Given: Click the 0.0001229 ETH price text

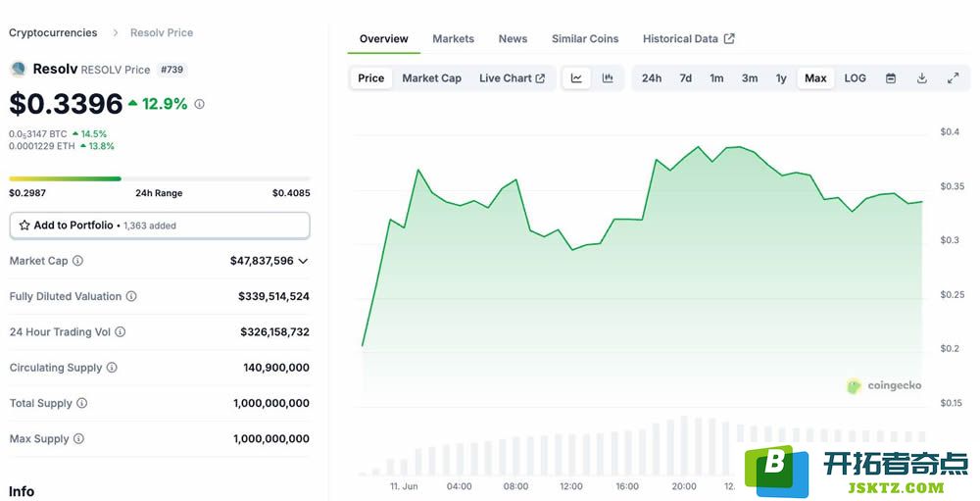Looking at the screenshot, I should click(x=42, y=146).
